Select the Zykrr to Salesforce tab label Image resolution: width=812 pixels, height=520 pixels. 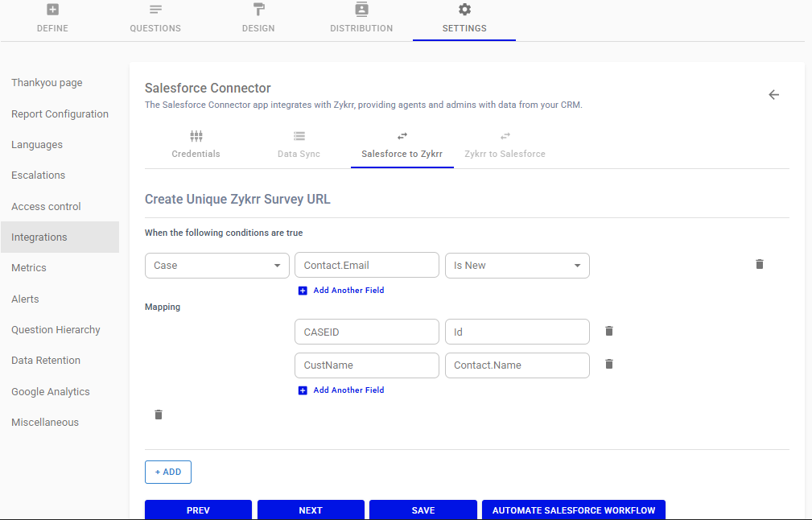point(505,154)
